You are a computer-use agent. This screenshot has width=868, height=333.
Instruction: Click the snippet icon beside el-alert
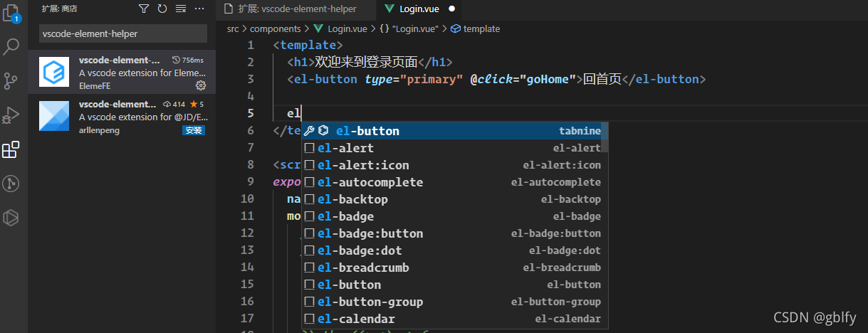pyautogui.click(x=309, y=148)
